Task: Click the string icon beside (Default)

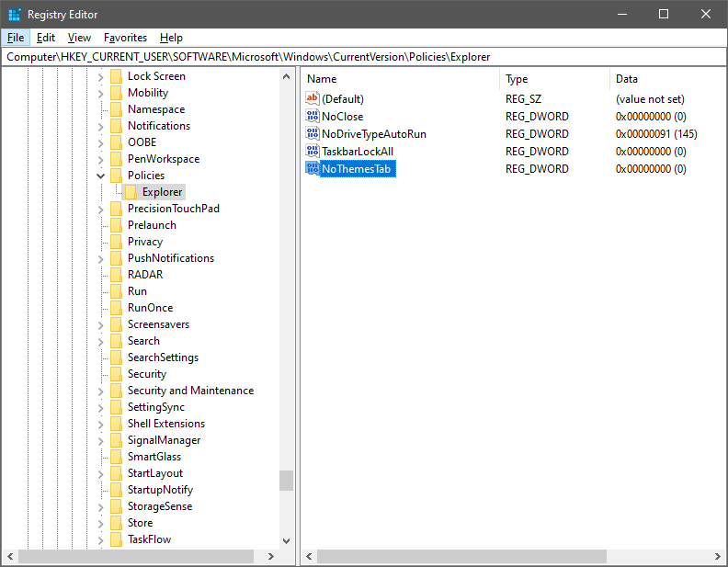Action: point(313,99)
